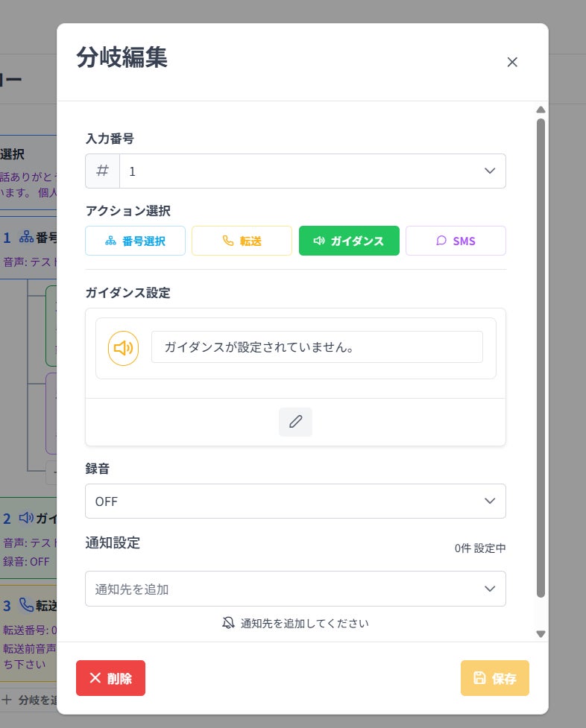Click the tree icon on background row 1
Screen dimensions: 586x728
coord(26,237)
